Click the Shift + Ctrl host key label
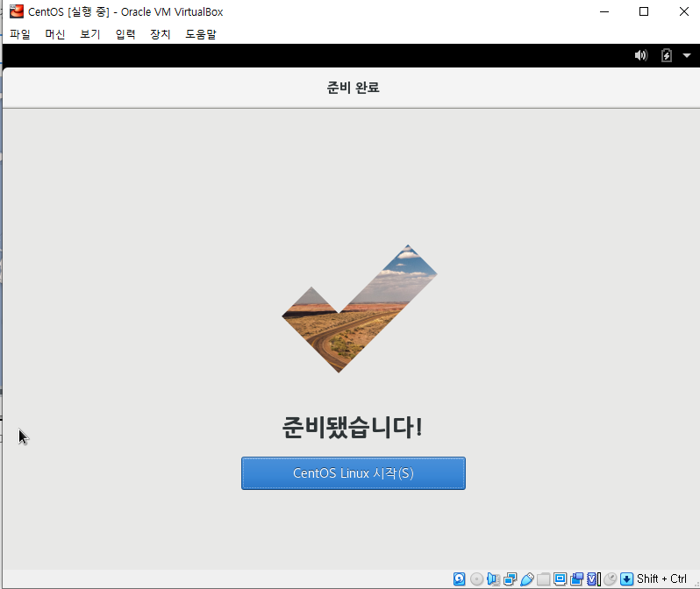Image resolution: width=700 pixels, height=589 pixels. pos(661,578)
